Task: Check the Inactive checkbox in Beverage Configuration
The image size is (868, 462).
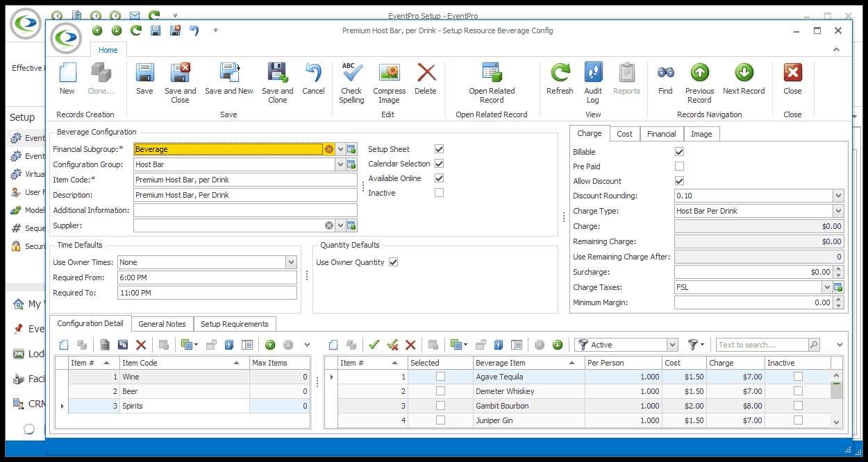Action: point(439,193)
